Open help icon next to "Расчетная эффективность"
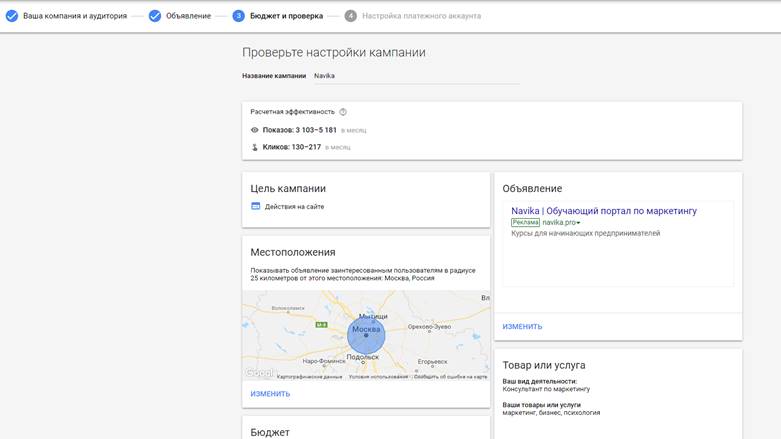 (x=343, y=112)
